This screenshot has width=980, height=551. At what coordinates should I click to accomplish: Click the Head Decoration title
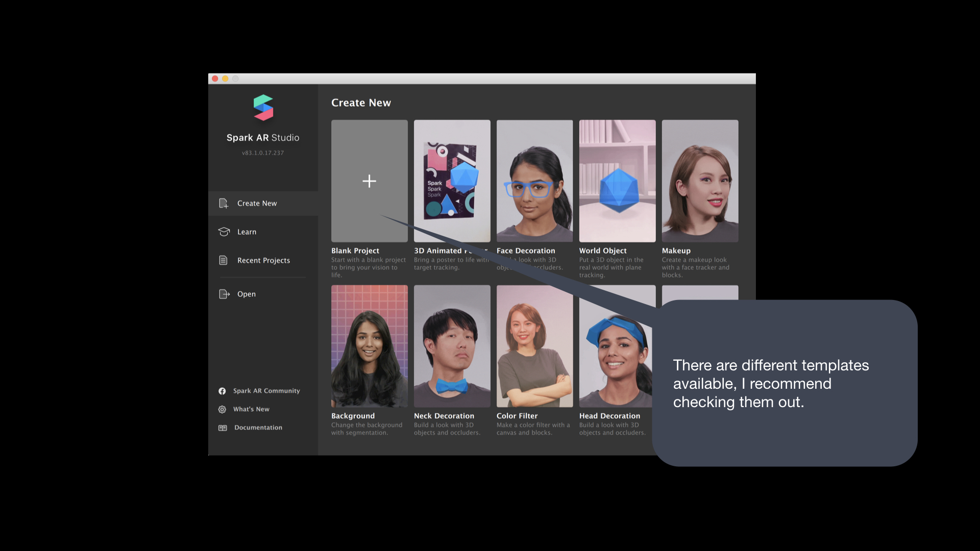609,416
